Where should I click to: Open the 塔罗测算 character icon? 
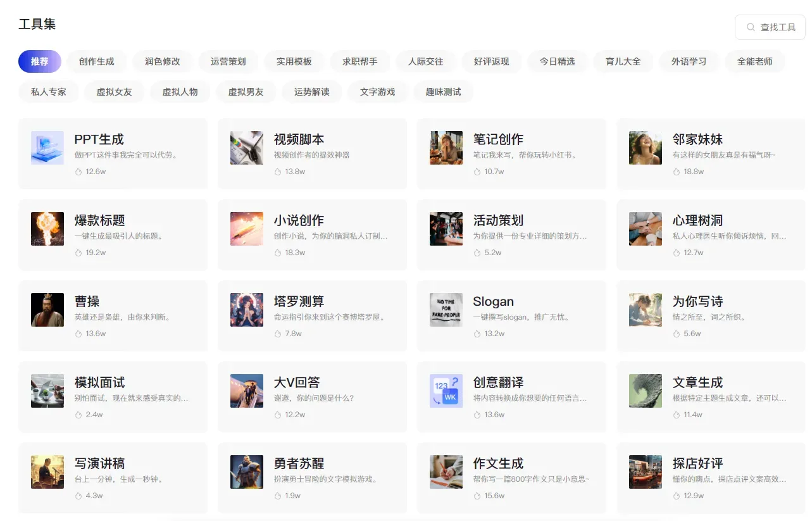click(x=247, y=310)
